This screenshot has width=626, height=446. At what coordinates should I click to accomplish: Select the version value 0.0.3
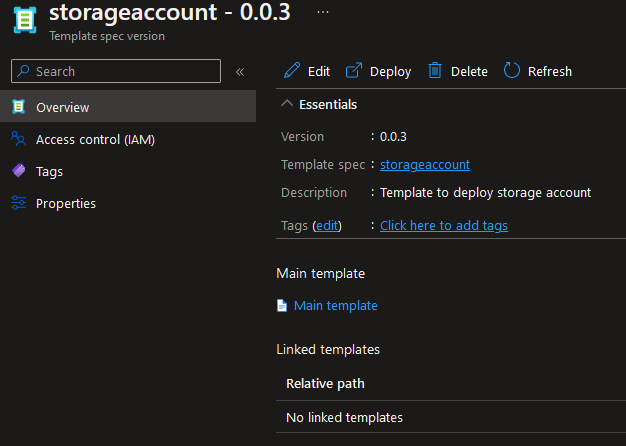click(x=393, y=137)
